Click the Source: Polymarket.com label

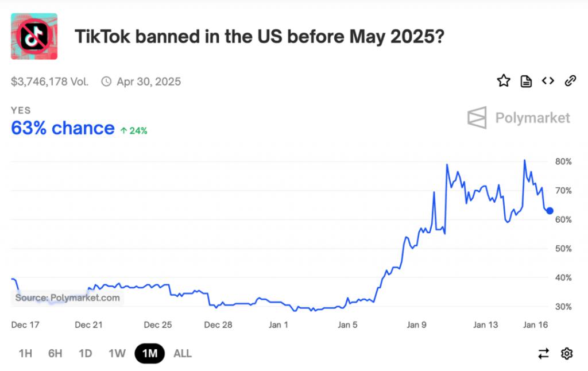68,298
